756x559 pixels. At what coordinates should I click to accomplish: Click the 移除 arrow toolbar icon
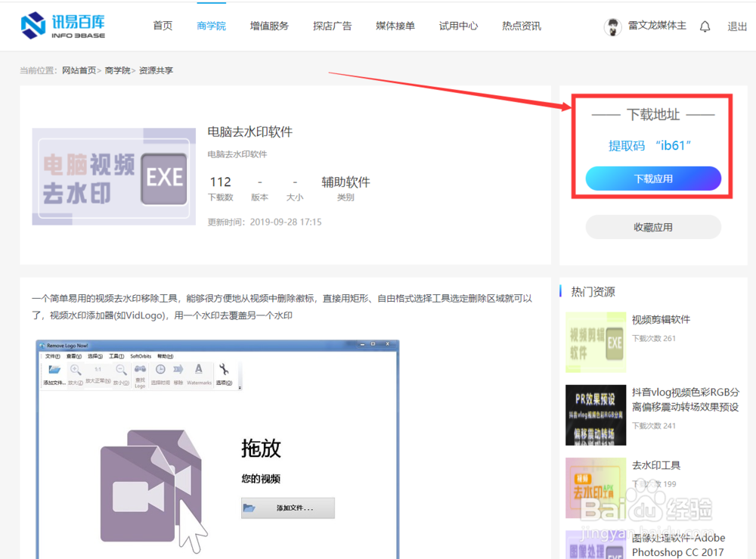pyautogui.click(x=178, y=369)
